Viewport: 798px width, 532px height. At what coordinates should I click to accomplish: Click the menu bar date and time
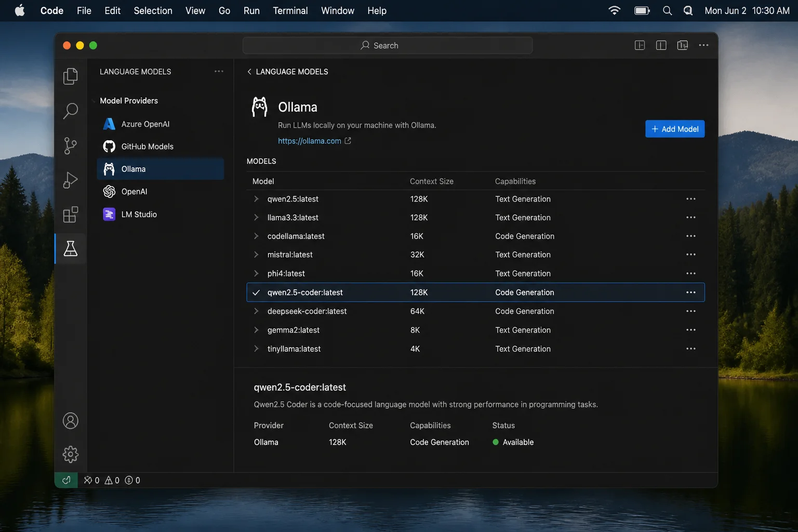point(747,10)
